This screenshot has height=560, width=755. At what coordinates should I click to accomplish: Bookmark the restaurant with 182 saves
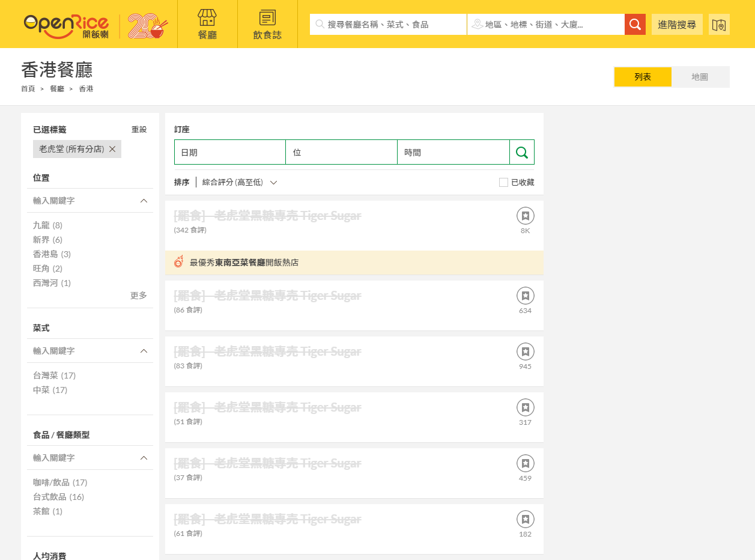[526, 519]
